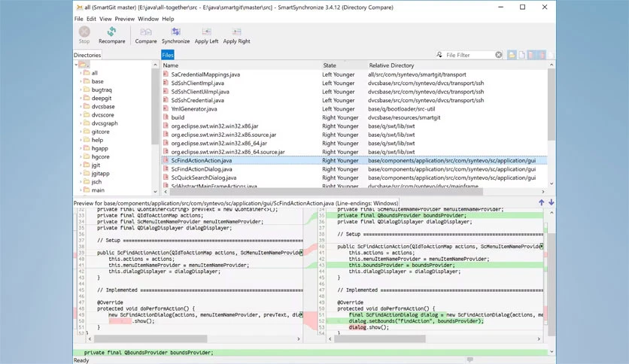Select the jsch directory
The height and width of the screenshot is (364, 629).
(96, 181)
